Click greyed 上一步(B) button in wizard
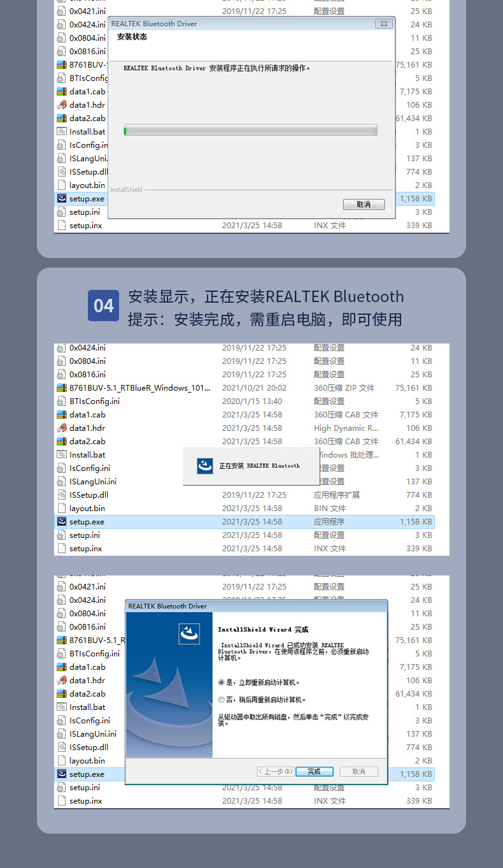The height and width of the screenshot is (868, 503). pyautogui.click(x=276, y=771)
